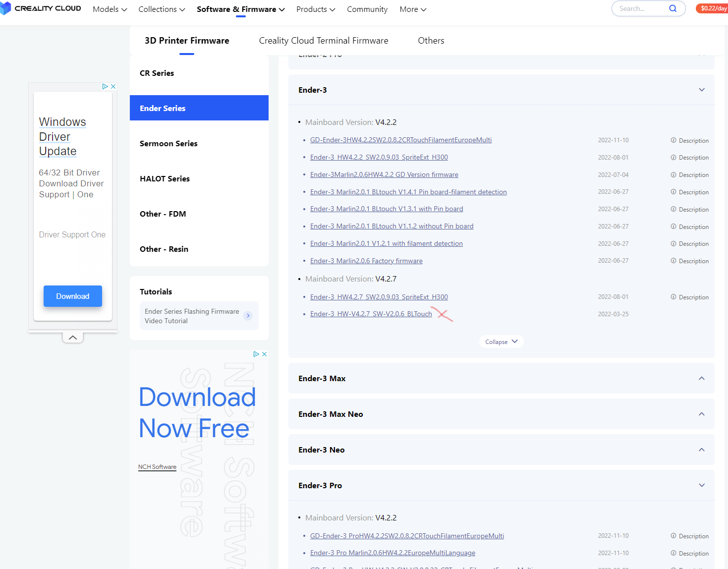This screenshot has height=569, width=728.
Task: Click the search magnifier icon
Action: (672, 8)
